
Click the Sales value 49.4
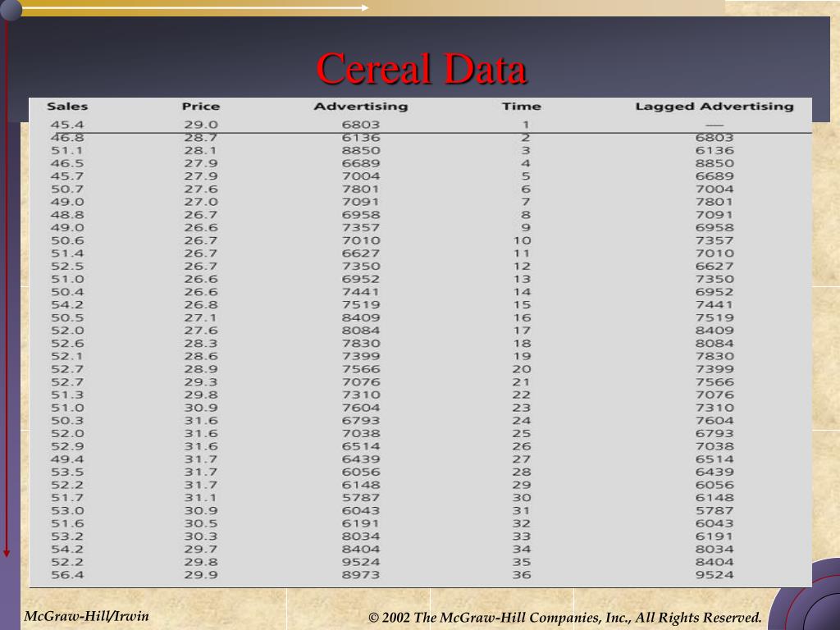click(67, 459)
